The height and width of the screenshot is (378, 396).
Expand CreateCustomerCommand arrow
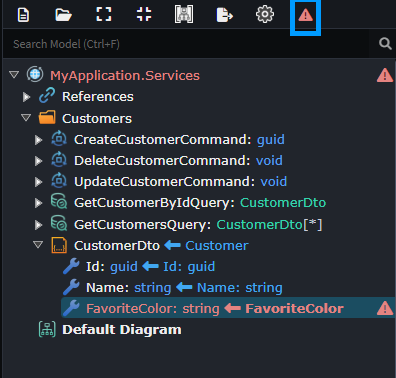coord(39,140)
